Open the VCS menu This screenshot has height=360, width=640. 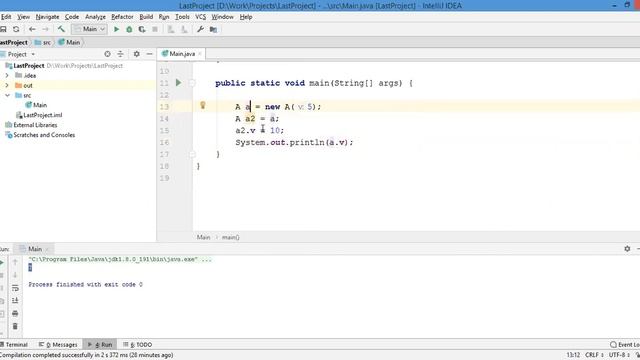pyautogui.click(x=200, y=17)
